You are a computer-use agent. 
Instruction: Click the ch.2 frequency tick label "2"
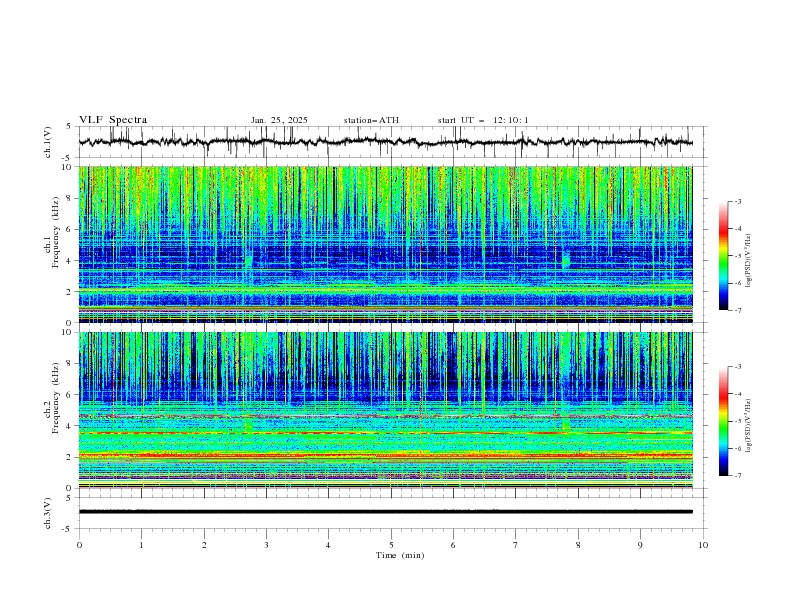click(71, 457)
